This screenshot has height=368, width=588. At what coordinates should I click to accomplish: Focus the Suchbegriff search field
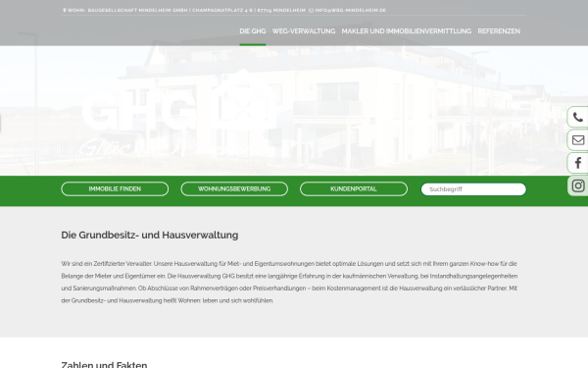(x=473, y=189)
